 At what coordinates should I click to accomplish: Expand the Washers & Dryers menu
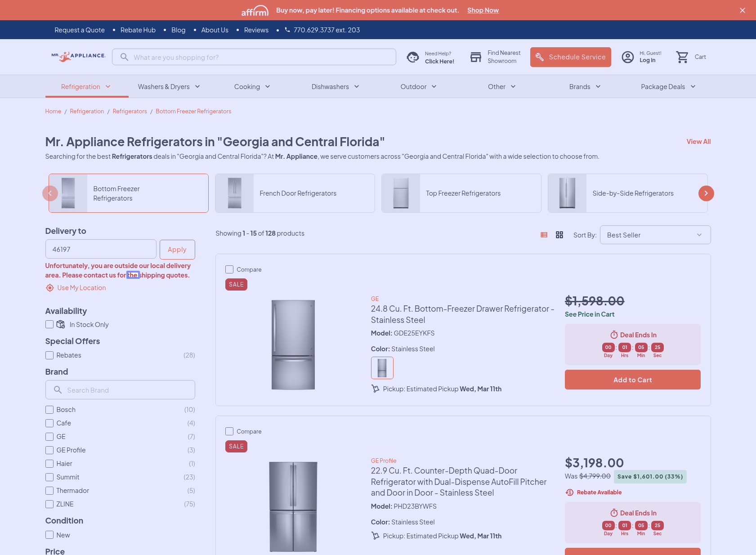pyautogui.click(x=169, y=87)
